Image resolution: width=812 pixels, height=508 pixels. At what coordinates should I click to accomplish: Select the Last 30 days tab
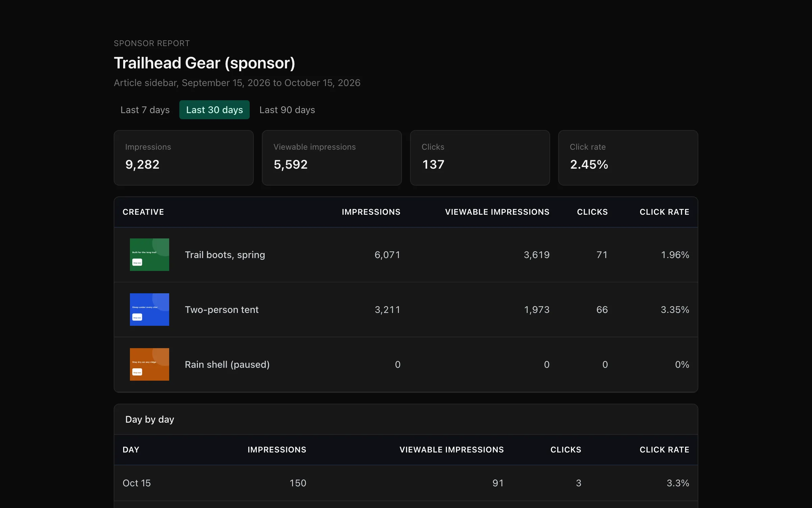(x=215, y=110)
